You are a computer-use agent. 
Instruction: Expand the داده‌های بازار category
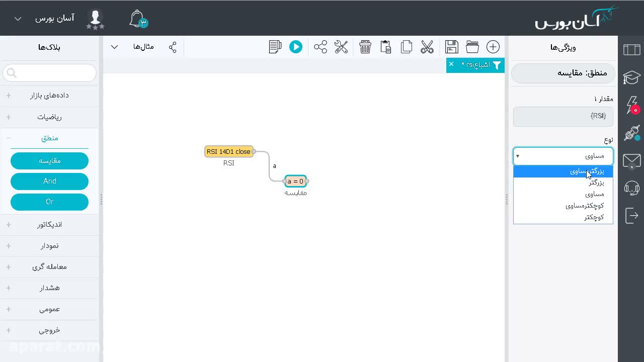click(x=49, y=95)
